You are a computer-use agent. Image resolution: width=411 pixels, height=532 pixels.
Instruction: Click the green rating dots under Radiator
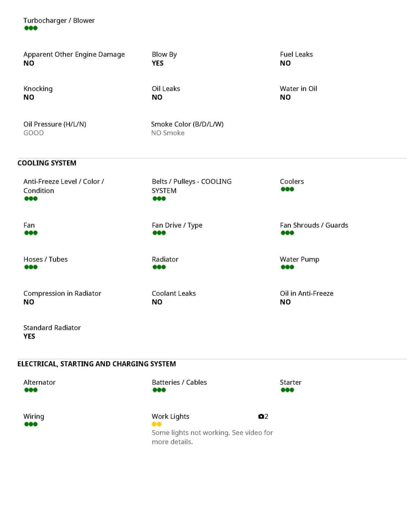[159, 267]
